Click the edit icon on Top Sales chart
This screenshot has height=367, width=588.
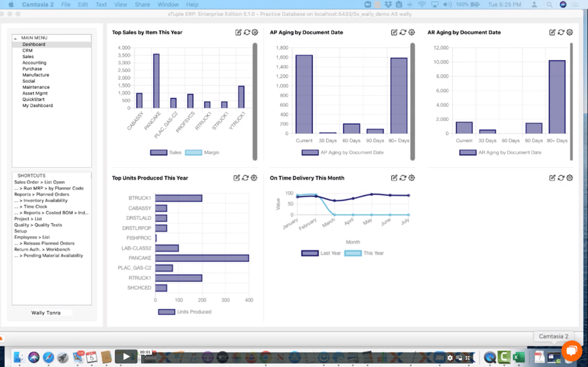(238, 32)
